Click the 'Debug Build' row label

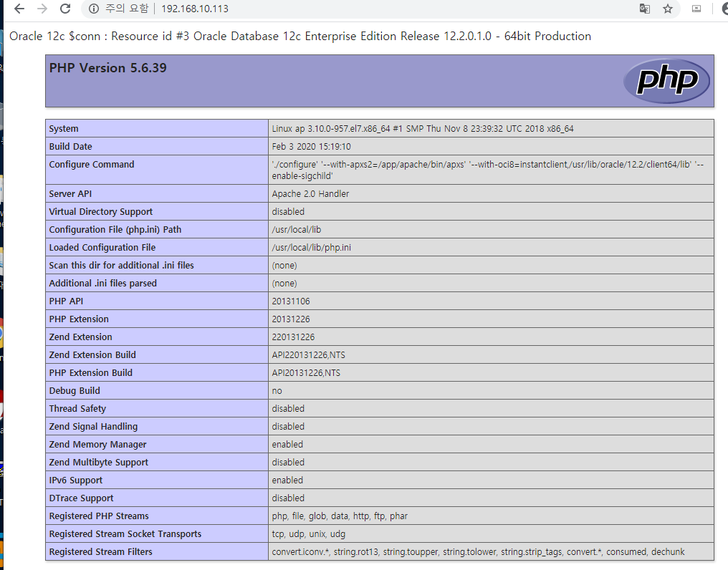point(75,391)
